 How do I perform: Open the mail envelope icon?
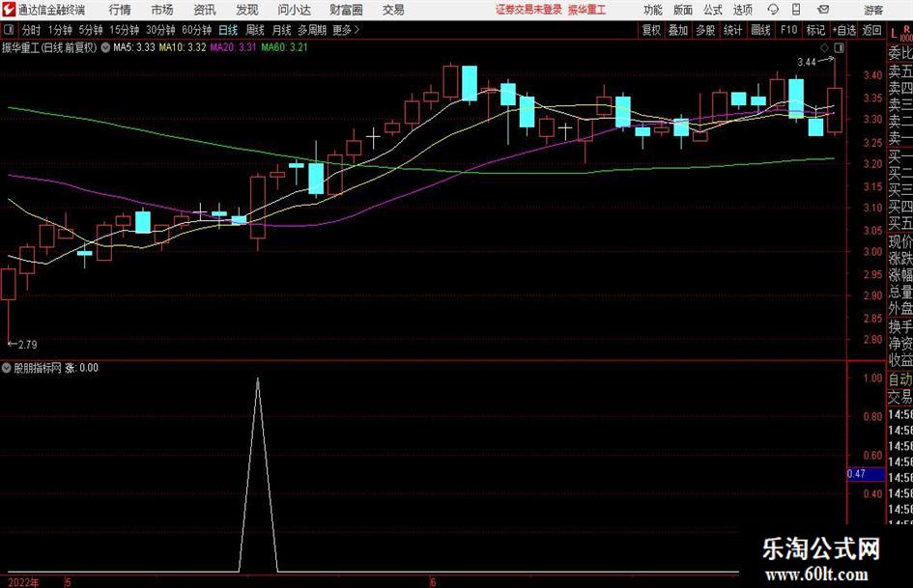pyautogui.click(x=823, y=10)
